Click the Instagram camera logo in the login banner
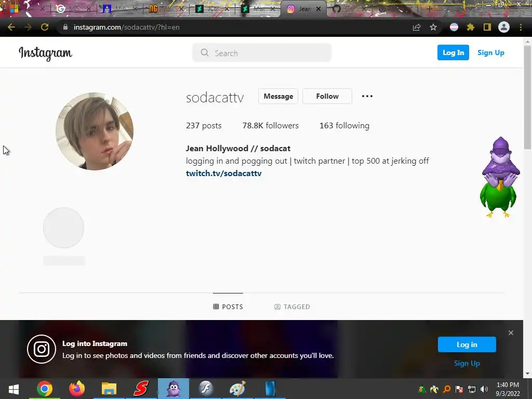This screenshot has width=532, height=399. [42, 349]
